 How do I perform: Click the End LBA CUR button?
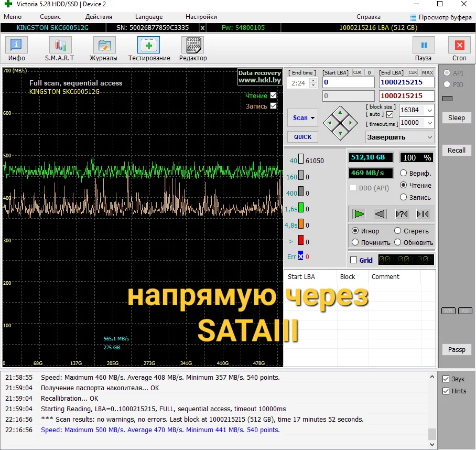413,72
